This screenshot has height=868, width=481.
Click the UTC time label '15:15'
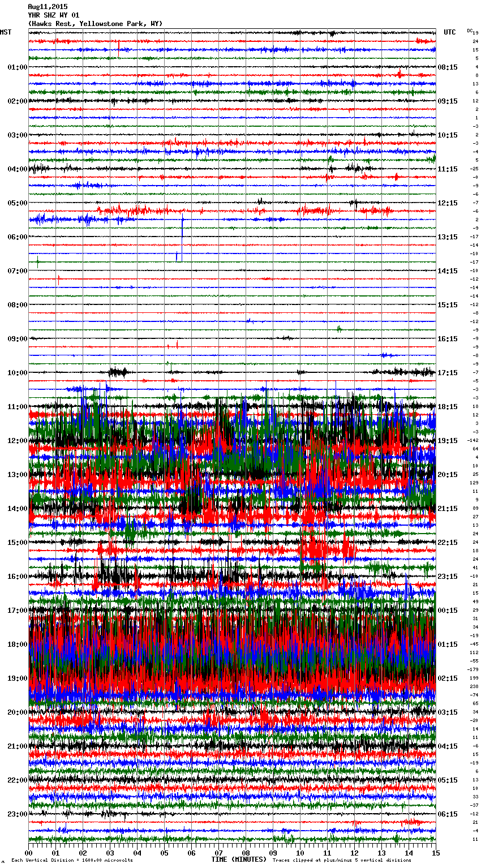click(x=448, y=305)
